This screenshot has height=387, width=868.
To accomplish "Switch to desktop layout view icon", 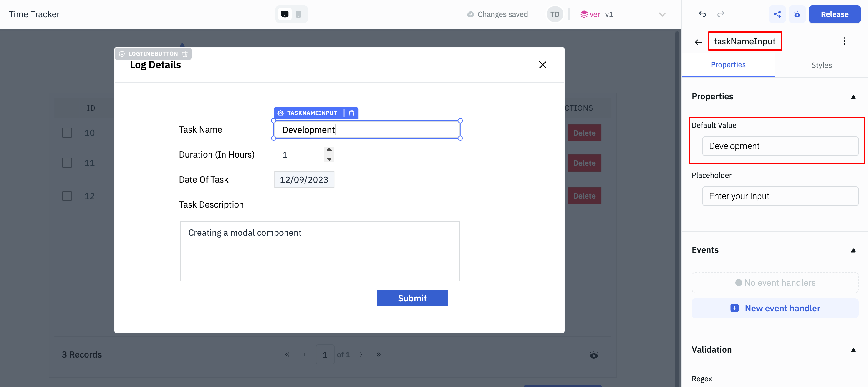I will click(x=285, y=14).
